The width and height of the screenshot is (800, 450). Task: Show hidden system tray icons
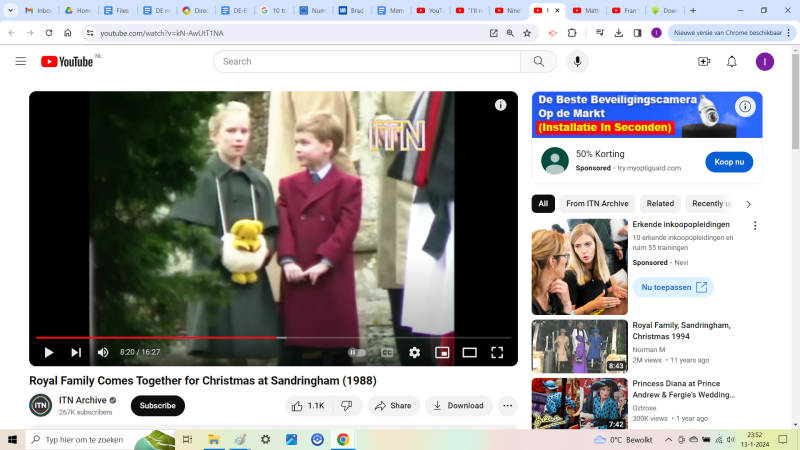(x=668, y=440)
